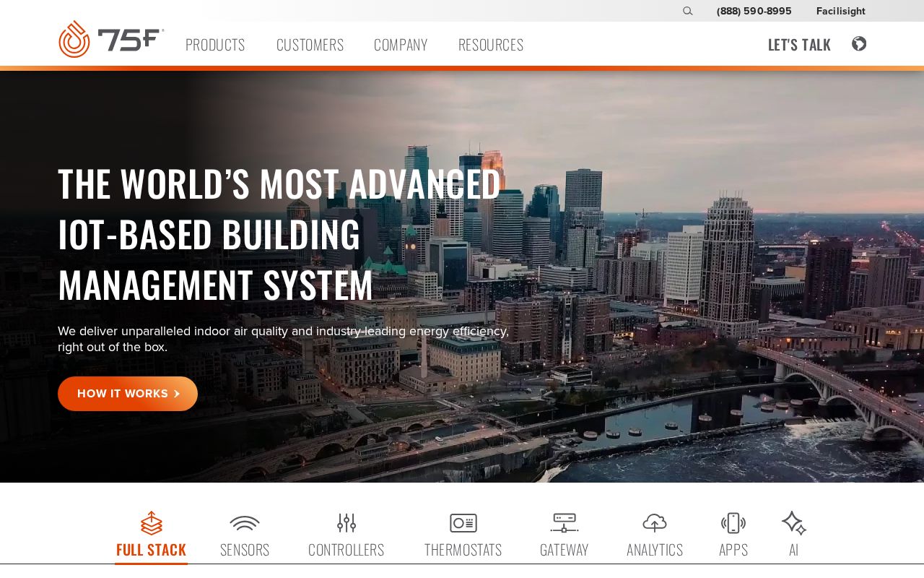Screen dimensions: 924x578
Task: Select the Controllers sliders icon
Action: (x=346, y=523)
